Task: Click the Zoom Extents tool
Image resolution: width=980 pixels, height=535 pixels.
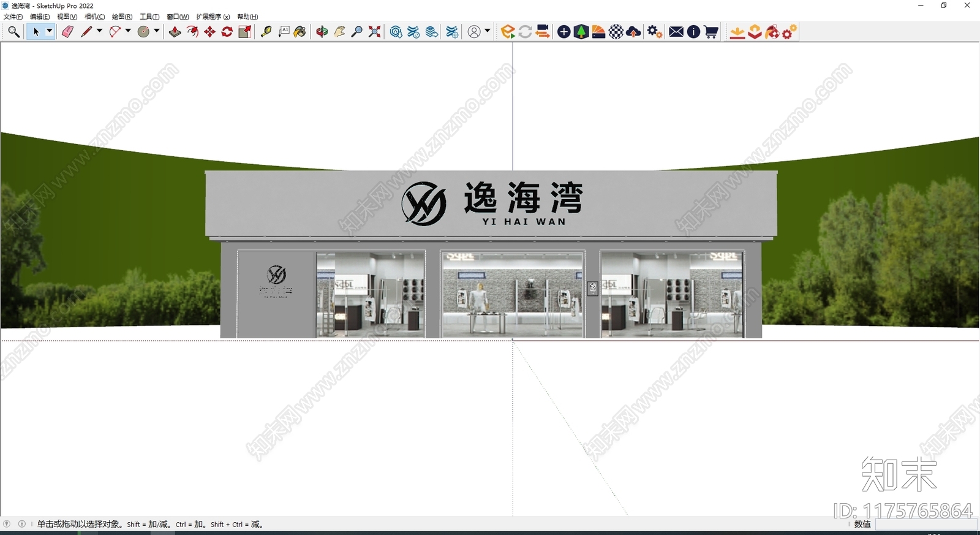Action: click(x=374, y=32)
